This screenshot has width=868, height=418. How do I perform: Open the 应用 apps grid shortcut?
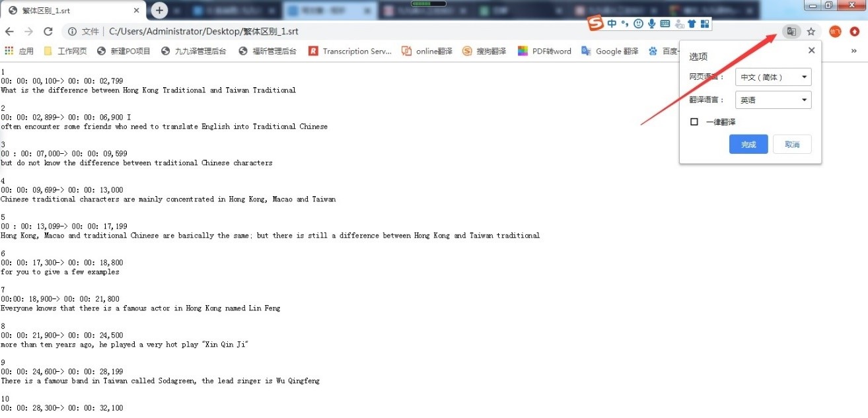18,51
